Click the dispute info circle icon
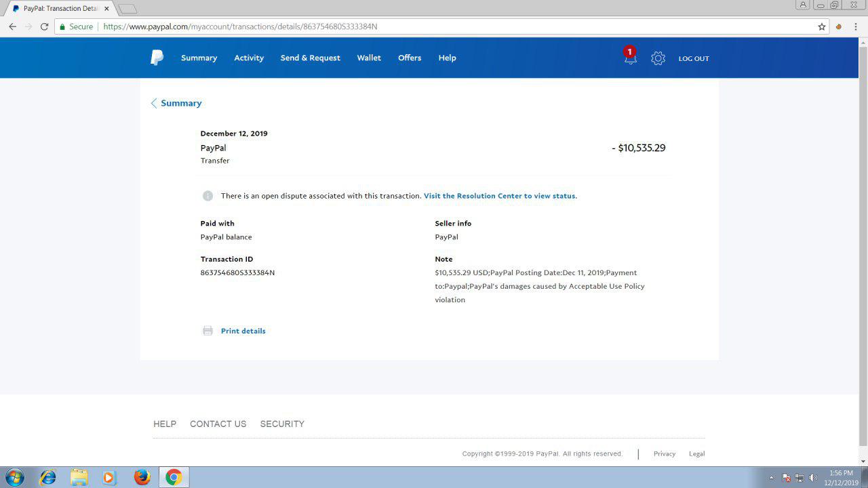This screenshot has width=868, height=488. pos(208,196)
